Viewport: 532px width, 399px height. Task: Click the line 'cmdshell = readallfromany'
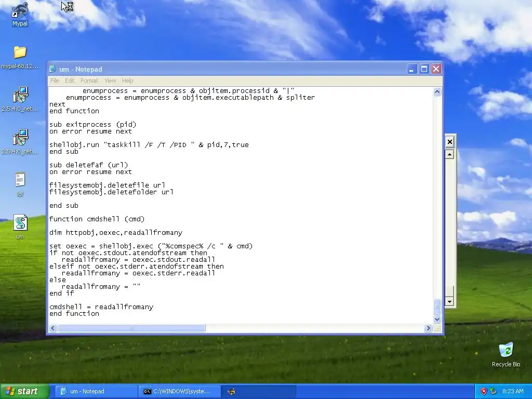click(x=101, y=307)
